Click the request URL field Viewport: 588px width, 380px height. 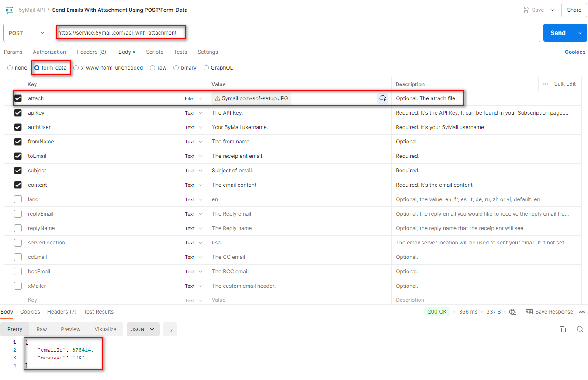tap(297, 33)
